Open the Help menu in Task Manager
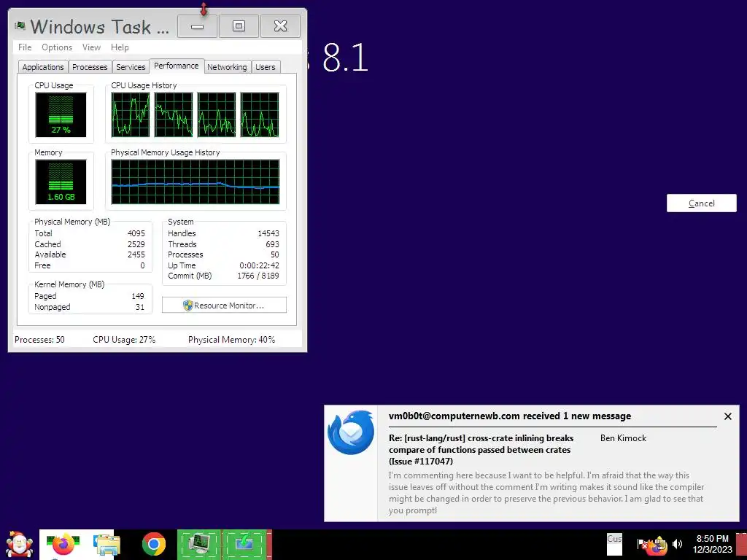Viewport: 747px width, 560px height. click(x=120, y=47)
